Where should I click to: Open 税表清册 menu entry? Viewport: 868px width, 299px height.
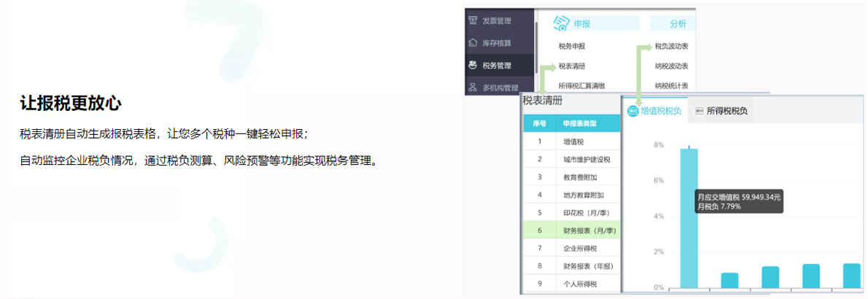point(572,66)
